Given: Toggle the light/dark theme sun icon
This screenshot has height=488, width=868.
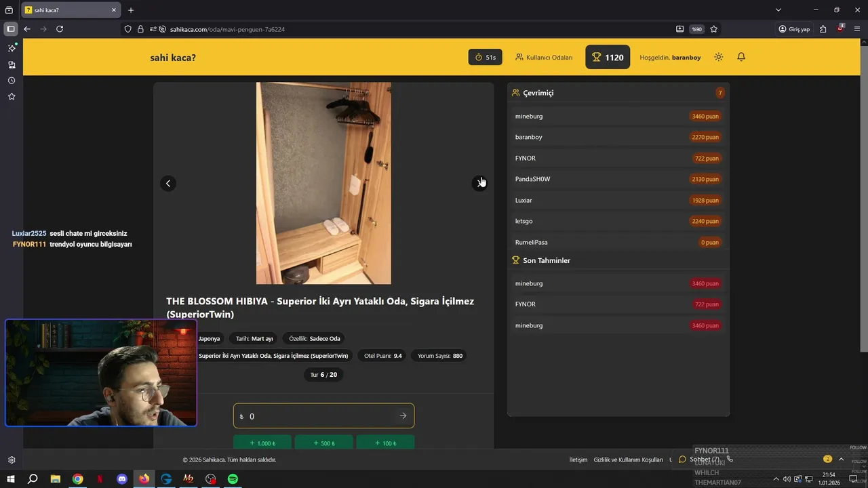Looking at the screenshot, I should pyautogui.click(x=719, y=57).
